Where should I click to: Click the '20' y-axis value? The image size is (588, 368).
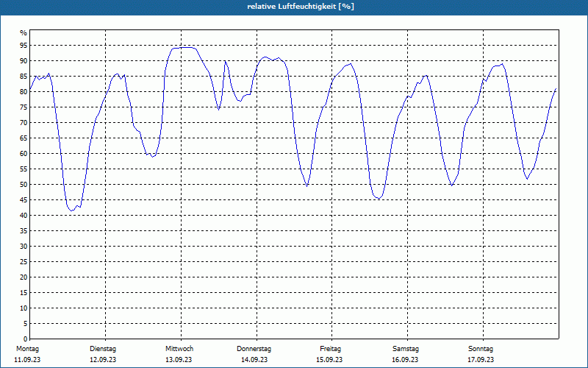click(24, 277)
